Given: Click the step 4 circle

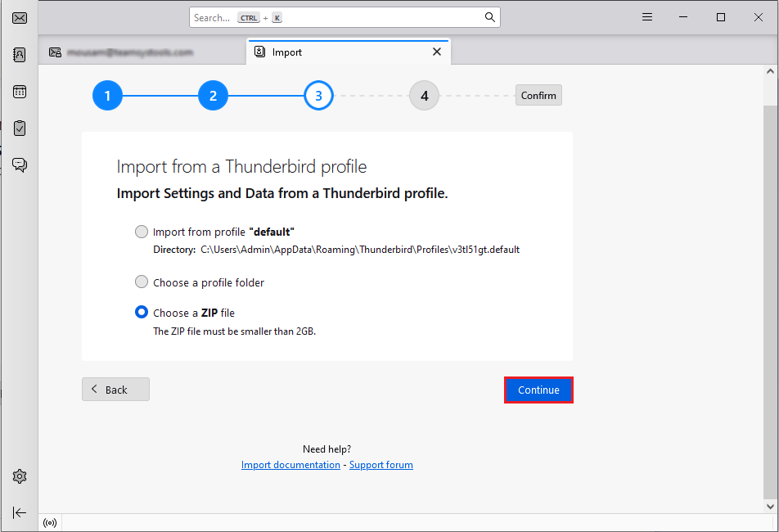Looking at the screenshot, I should click(424, 96).
